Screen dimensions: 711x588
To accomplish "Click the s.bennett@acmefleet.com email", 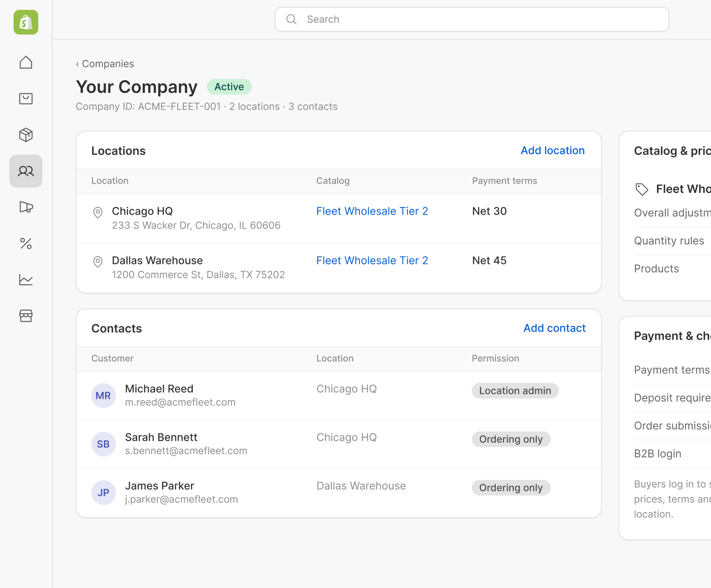I will [186, 451].
